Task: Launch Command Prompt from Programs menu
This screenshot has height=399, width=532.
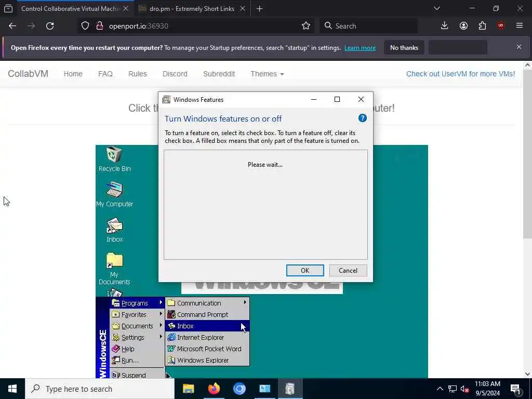Action: point(207,314)
